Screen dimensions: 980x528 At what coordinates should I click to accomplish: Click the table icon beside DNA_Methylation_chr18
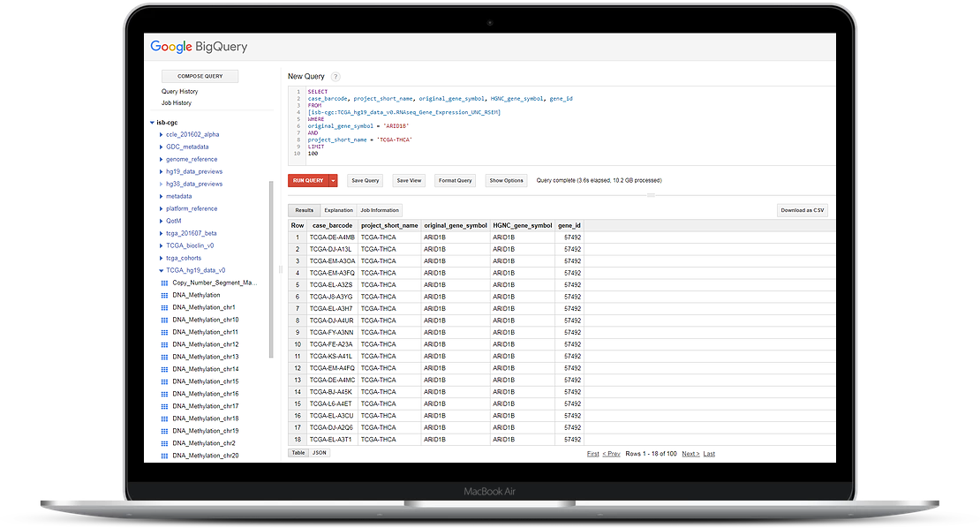[x=164, y=419]
